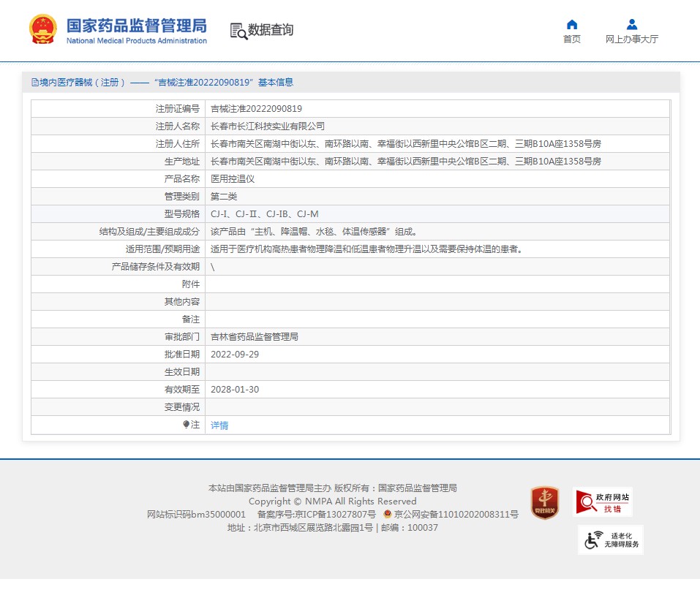Click 境内医疗器械（注册） breadcrumb title
Image resolution: width=700 pixels, height=598 pixels.
(x=82, y=82)
